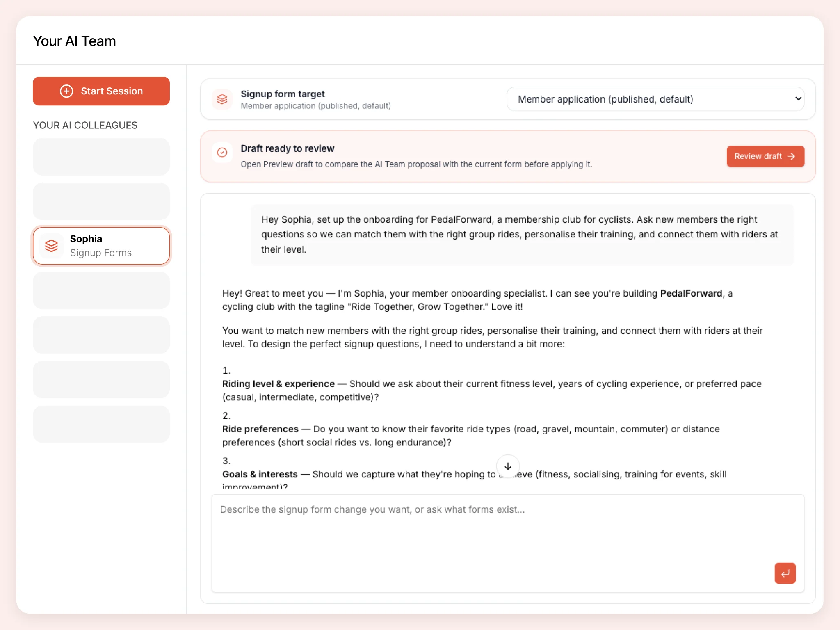
Task: Click the Start Session button
Action: (x=101, y=91)
